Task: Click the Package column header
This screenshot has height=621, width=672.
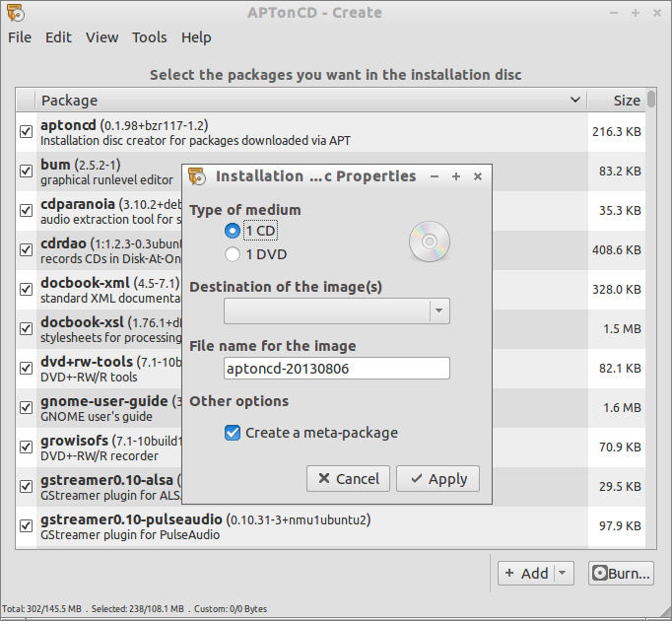Action: 311,101
